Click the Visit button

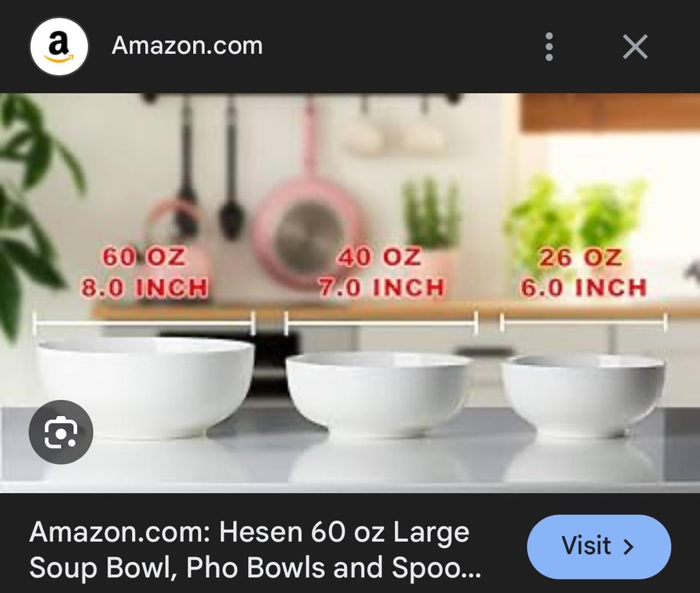click(599, 546)
